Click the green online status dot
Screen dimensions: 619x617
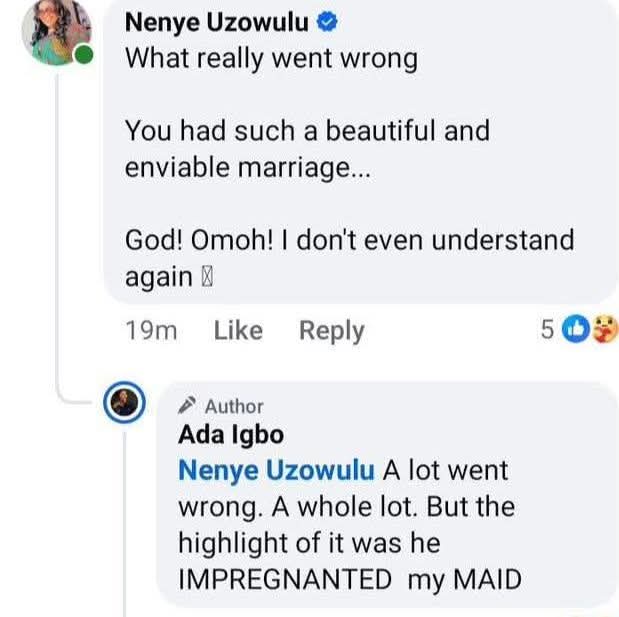click(85, 56)
